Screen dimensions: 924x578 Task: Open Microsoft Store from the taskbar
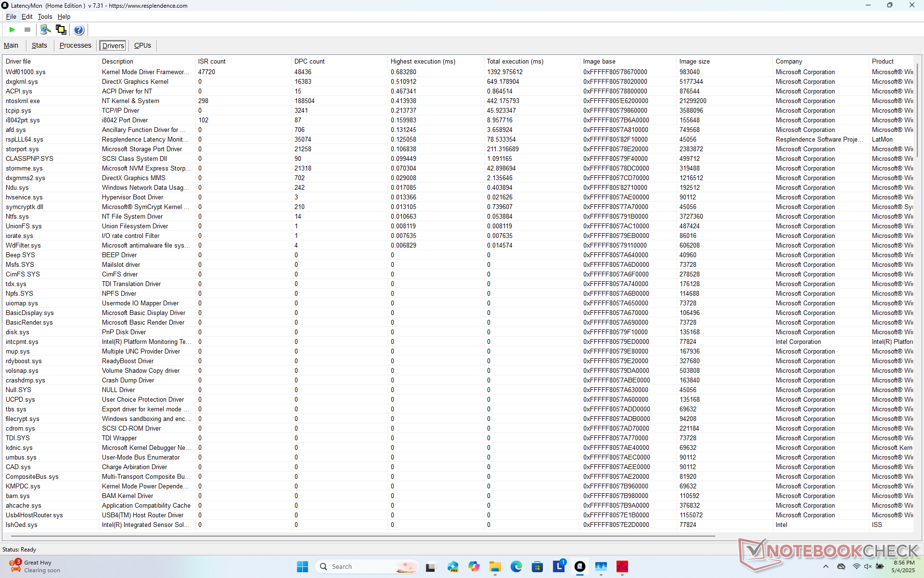[x=538, y=566]
